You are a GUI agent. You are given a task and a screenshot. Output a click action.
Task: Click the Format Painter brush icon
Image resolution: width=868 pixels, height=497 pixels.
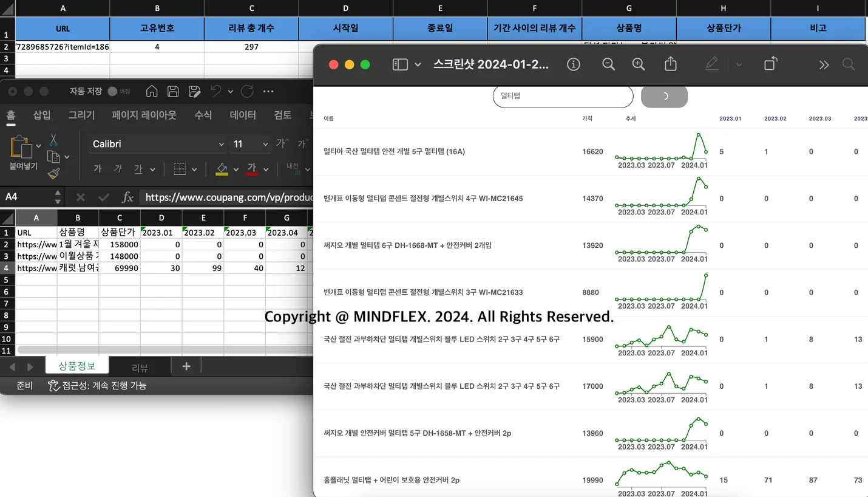[x=53, y=174]
